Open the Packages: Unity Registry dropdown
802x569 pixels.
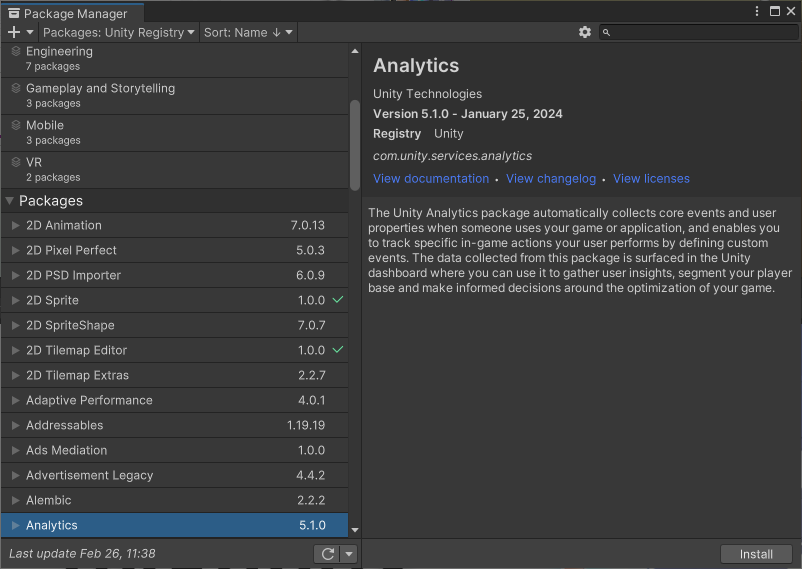(119, 32)
